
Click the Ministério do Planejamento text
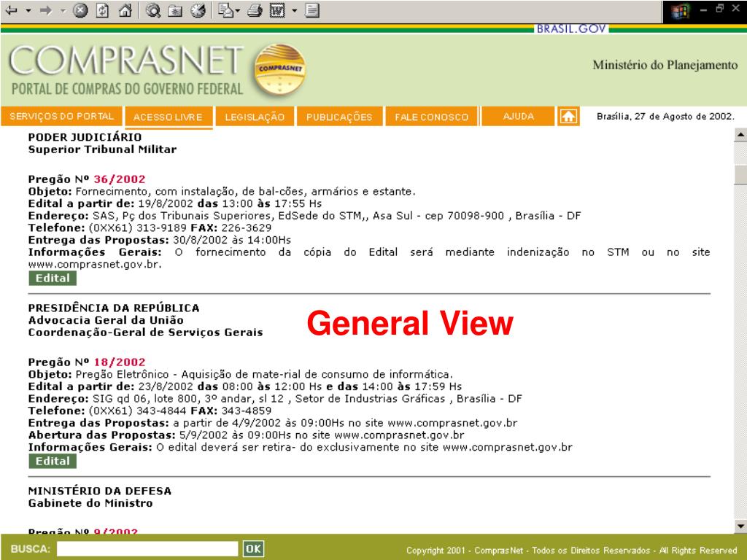[665, 65]
